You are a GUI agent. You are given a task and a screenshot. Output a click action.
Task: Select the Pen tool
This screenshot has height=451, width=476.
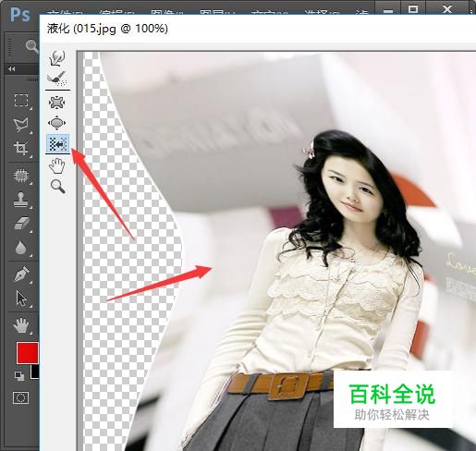pyautogui.click(x=21, y=274)
